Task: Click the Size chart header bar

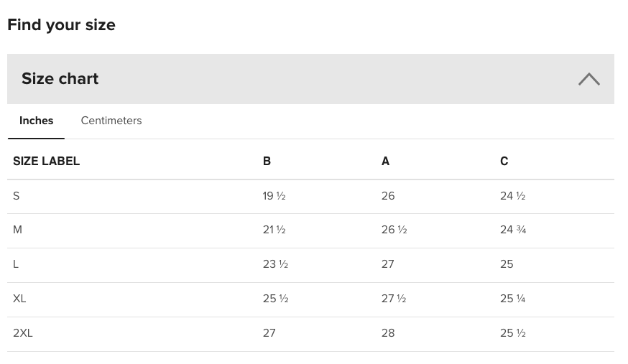Action: tap(310, 79)
